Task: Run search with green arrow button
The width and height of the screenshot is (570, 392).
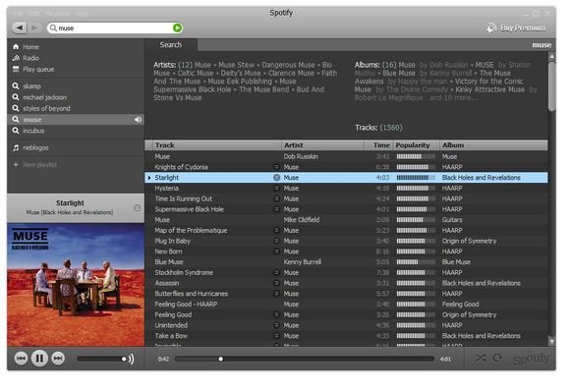Action: pyautogui.click(x=177, y=28)
